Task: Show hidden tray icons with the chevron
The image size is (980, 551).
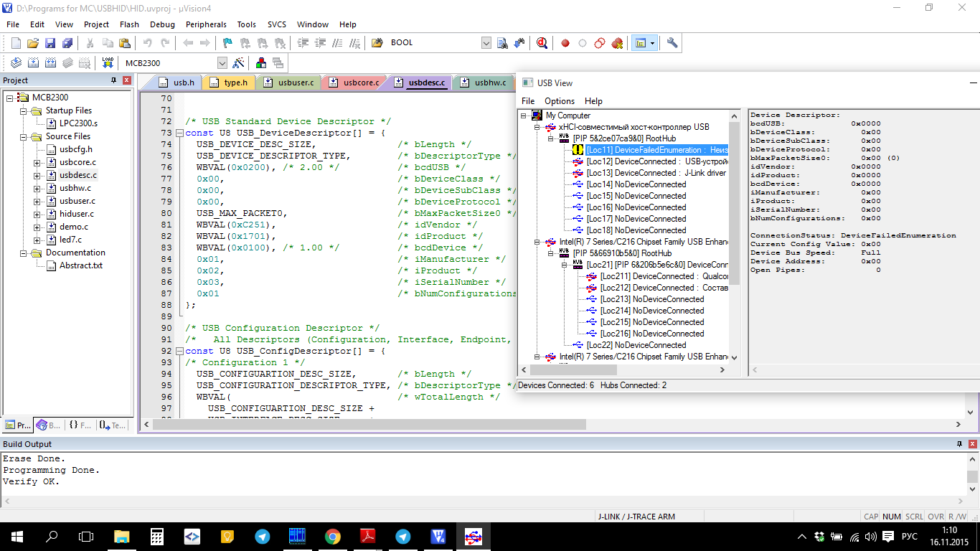Action: pos(801,537)
